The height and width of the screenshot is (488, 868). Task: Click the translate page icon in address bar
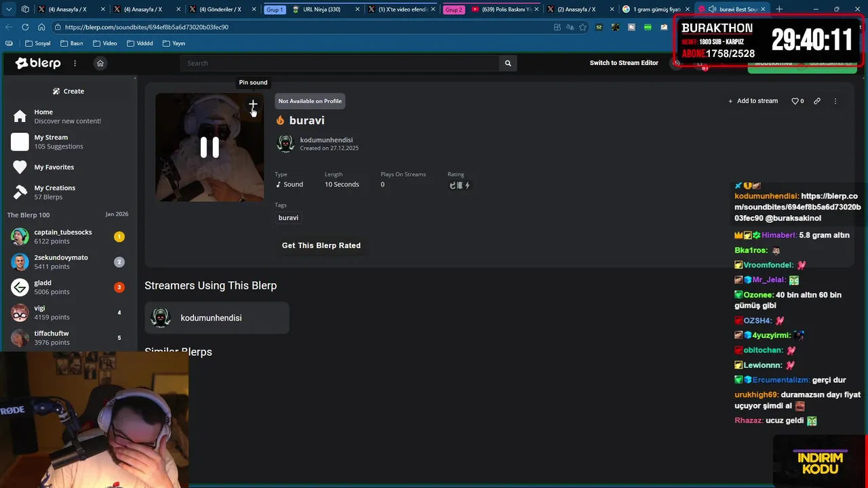point(570,27)
